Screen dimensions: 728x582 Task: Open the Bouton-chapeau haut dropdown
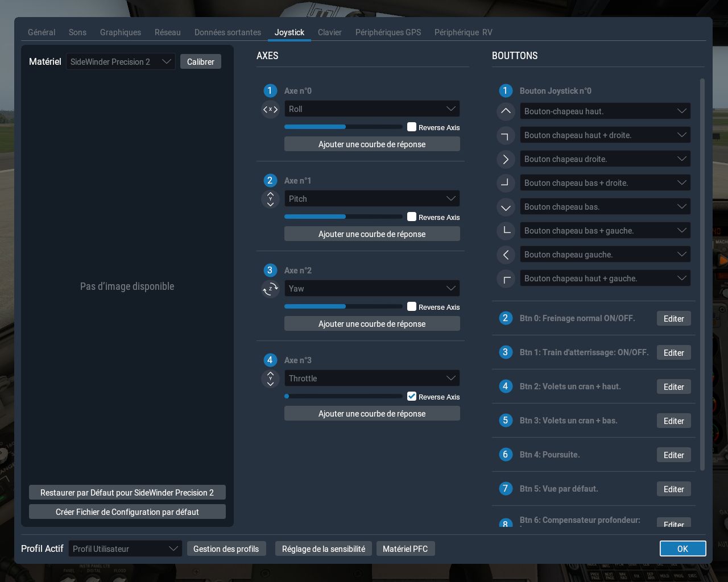(x=605, y=111)
